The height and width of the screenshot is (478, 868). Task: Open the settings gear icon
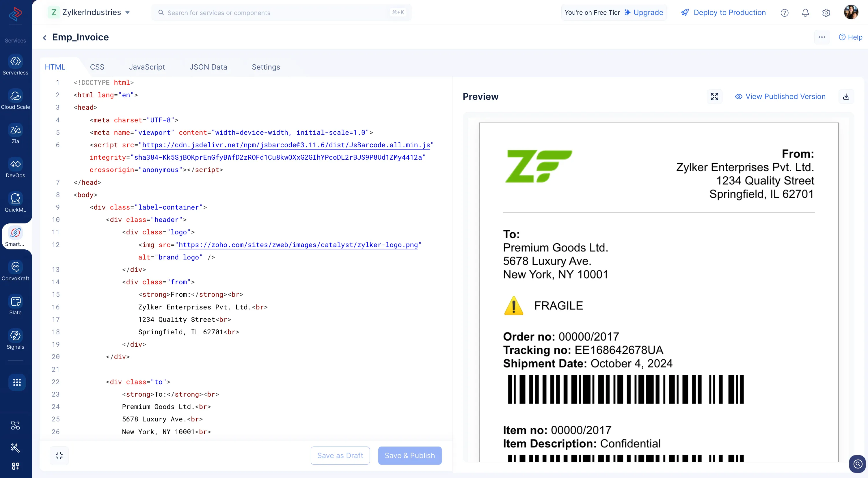click(x=826, y=12)
